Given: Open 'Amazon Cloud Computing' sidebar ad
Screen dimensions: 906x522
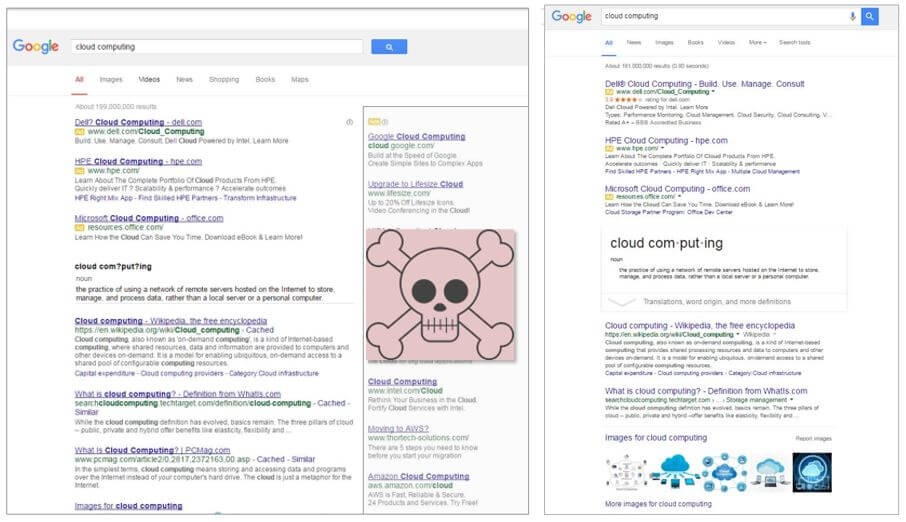Looking at the screenshot, I should [x=418, y=477].
